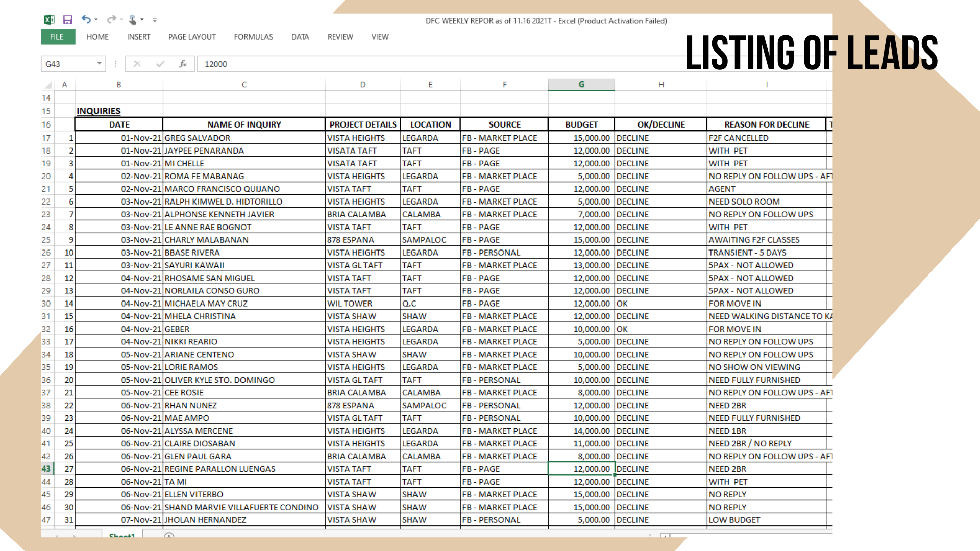The width and height of the screenshot is (980, 551).
Task: Click the Cancel X icon in formula bar
Action: pos(137,64)
